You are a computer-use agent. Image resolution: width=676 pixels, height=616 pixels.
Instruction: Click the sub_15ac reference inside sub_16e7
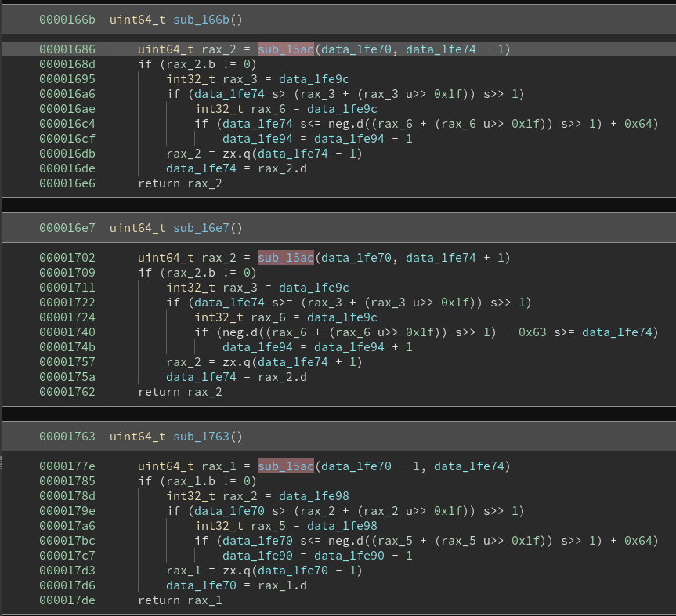[286, 257]
